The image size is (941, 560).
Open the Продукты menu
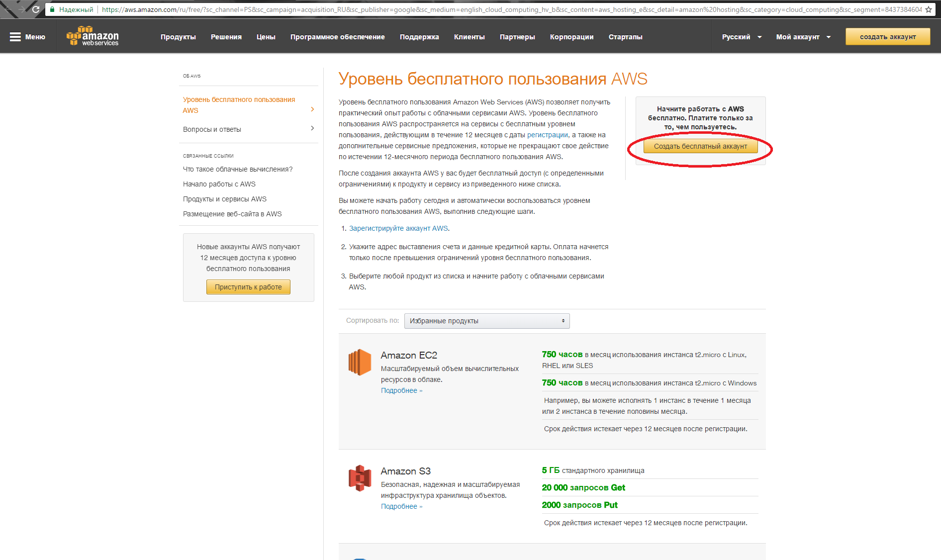point(178,37)
